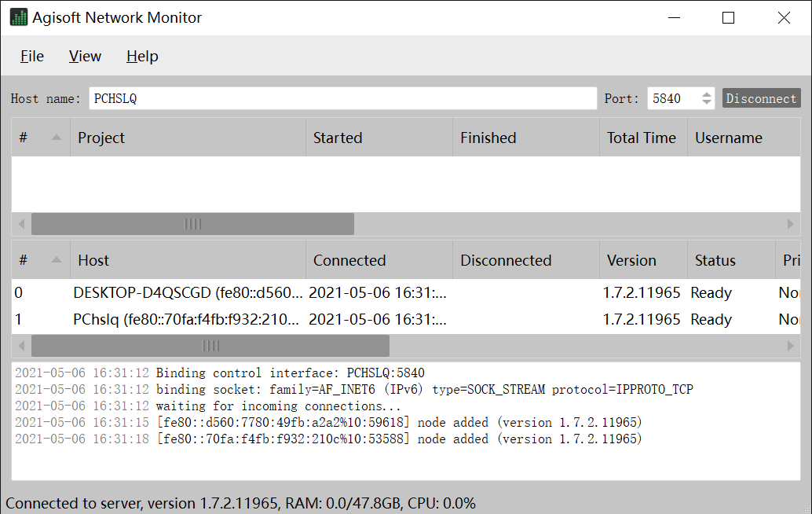This screenshot has width=812, height=514.
Task: Sort nodes table by Connected column
Action: tap(379, 260)
